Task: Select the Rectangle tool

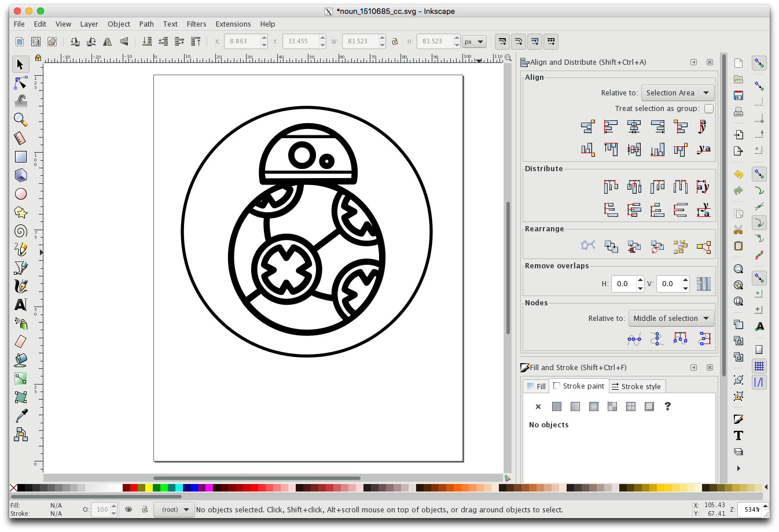Action: tap(20, 157)
